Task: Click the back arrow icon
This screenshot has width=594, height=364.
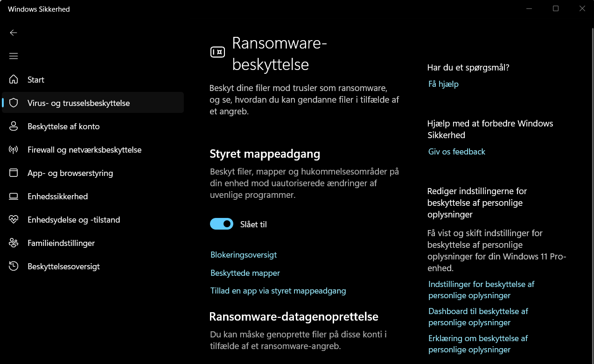Action: point(14,33)
